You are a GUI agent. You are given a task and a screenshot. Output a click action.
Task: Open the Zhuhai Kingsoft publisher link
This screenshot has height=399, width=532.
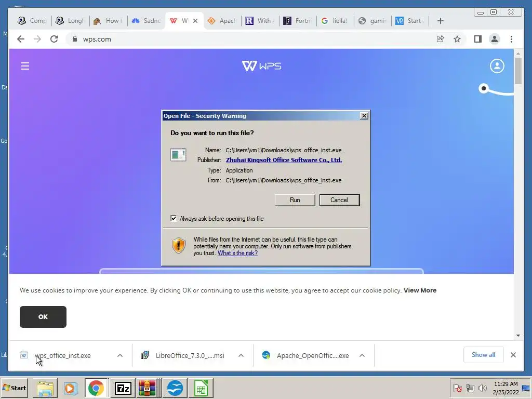pos(284,160)
